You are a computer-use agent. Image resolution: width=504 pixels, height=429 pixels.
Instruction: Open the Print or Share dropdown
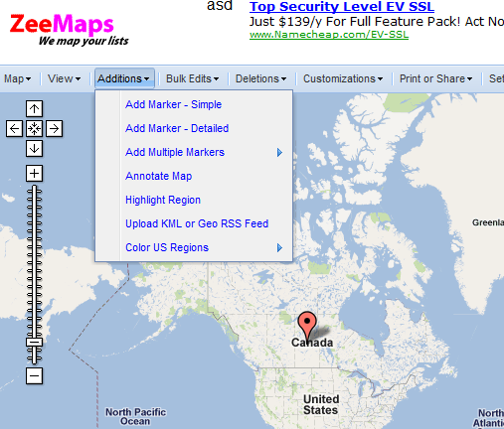coord(435,78)
